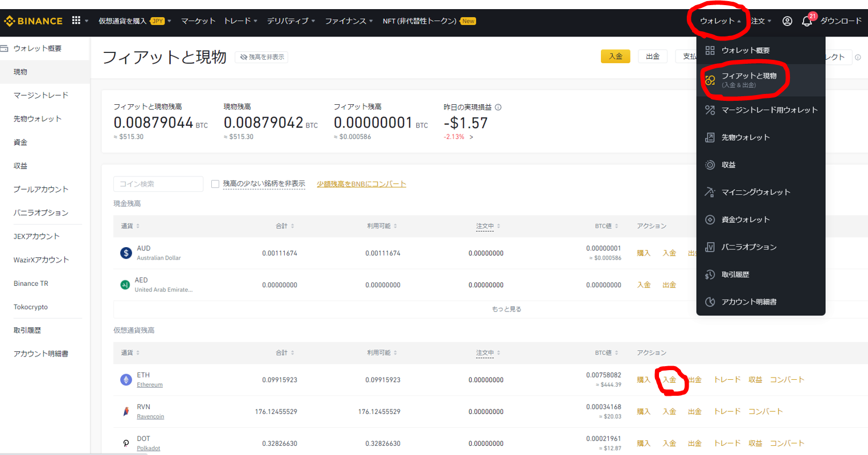Toggle sorting on the 合計 column
Viewport: 868px width, 455px height.
285,226
